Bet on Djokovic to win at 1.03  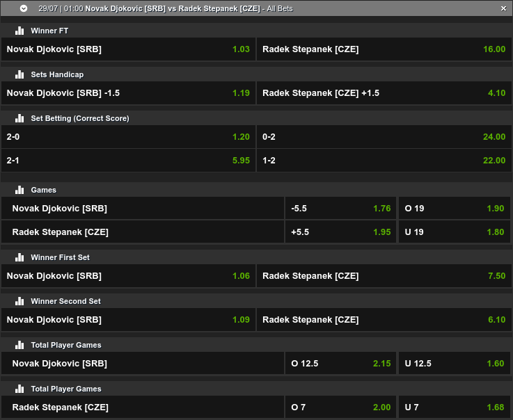[128, 49]
